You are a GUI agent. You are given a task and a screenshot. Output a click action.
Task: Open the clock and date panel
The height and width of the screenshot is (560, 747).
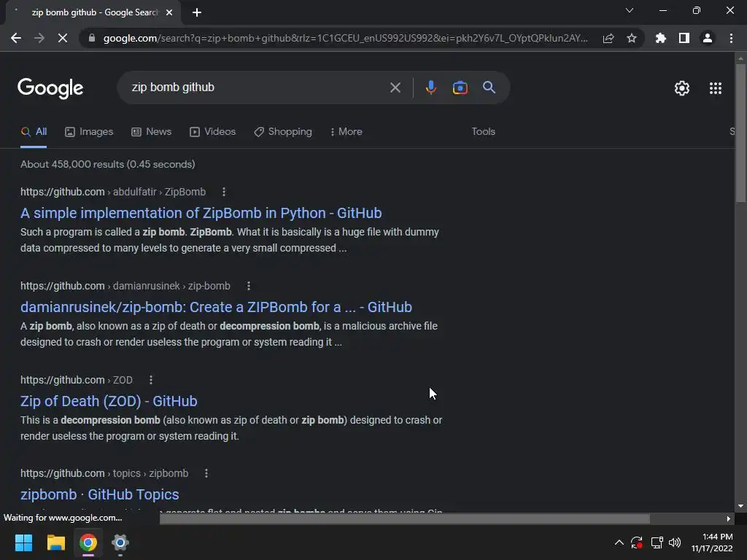click(x=712, y=542)
